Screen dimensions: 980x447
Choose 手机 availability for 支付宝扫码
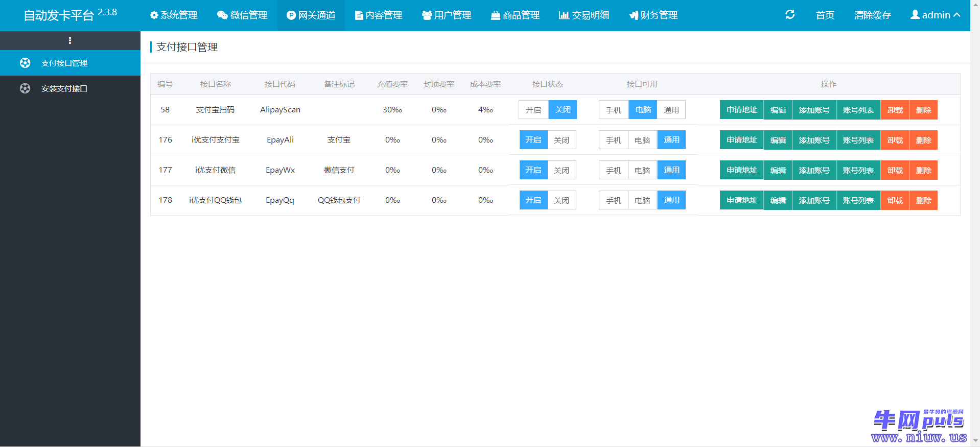pos(614,110)
